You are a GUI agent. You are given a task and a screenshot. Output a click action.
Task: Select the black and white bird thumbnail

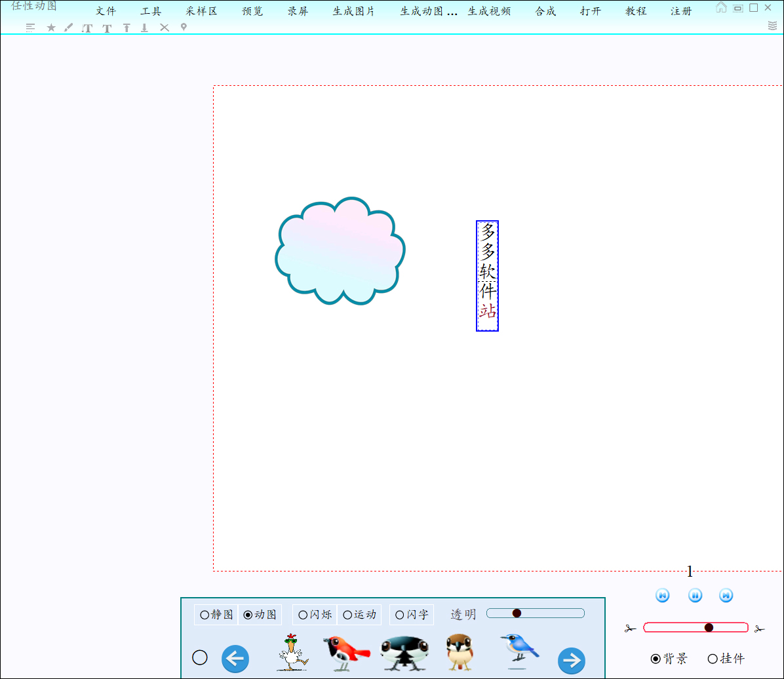[404, 653]
